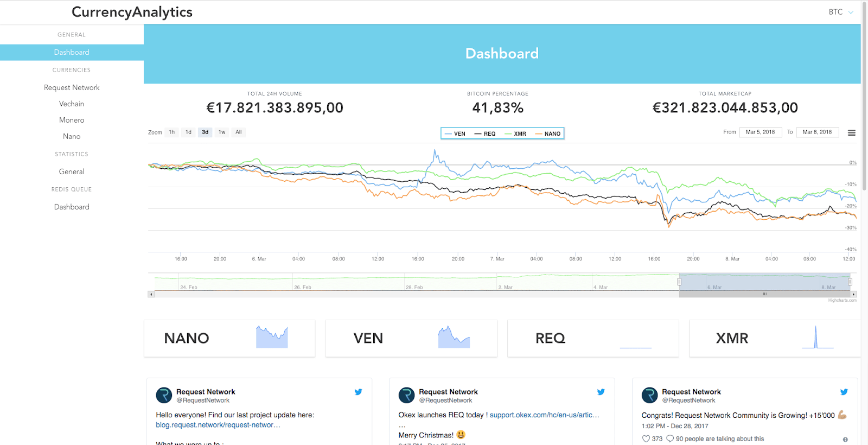Set chart zoom to 1h

(x=172, y=132)
